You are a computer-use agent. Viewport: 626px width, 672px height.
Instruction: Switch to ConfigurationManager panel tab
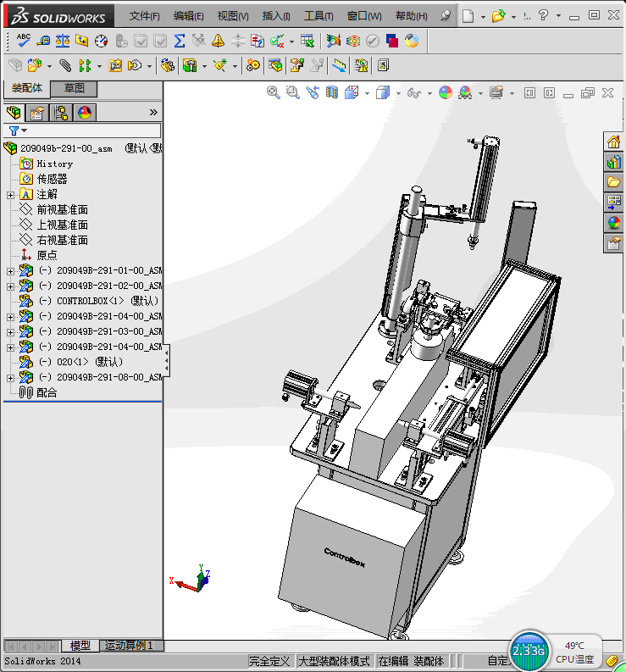[61, 113]
